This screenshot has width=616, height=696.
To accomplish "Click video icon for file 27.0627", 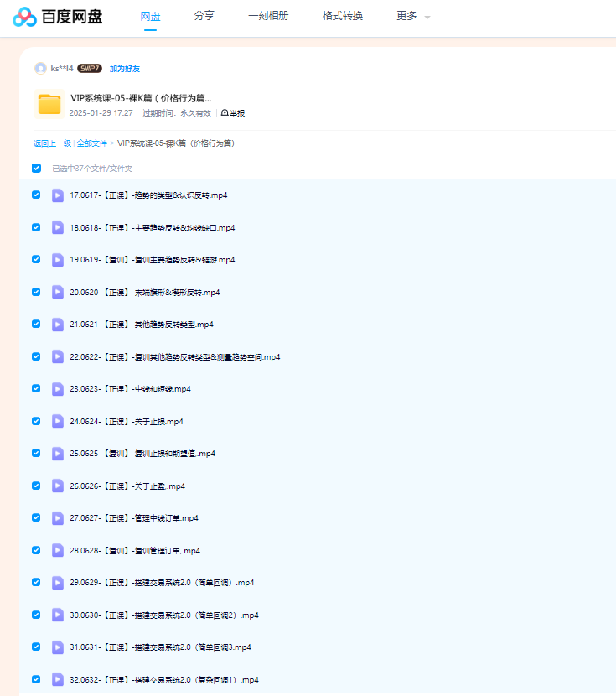I will coord(58,518).
